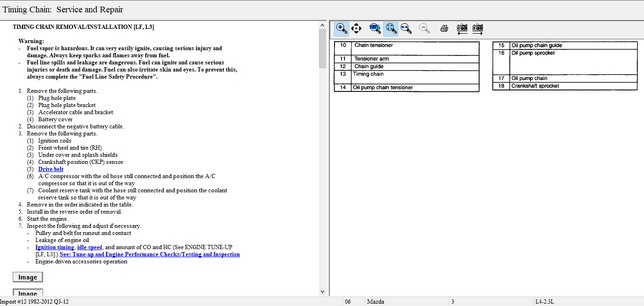Image resolution: width=644 pixels, height=306 pixels.
Task: Select the fit-to-width zoom tool
Action: 406,28
